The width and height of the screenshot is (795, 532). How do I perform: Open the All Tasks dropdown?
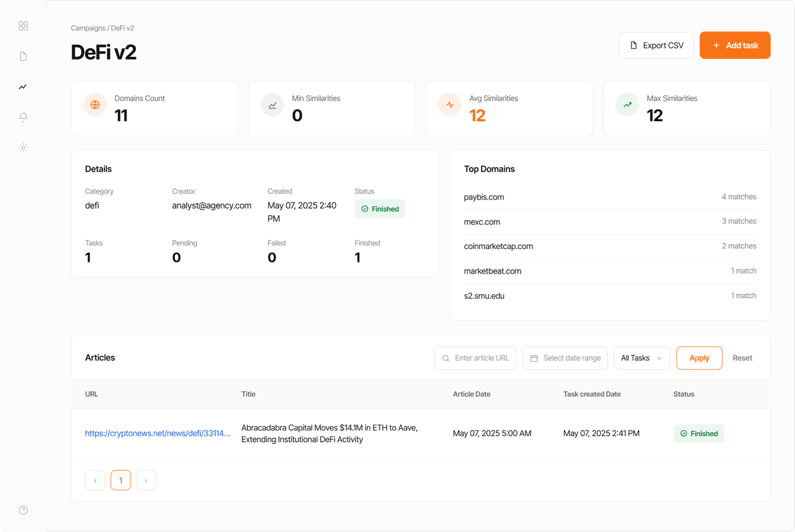click(x=642, y=358)
